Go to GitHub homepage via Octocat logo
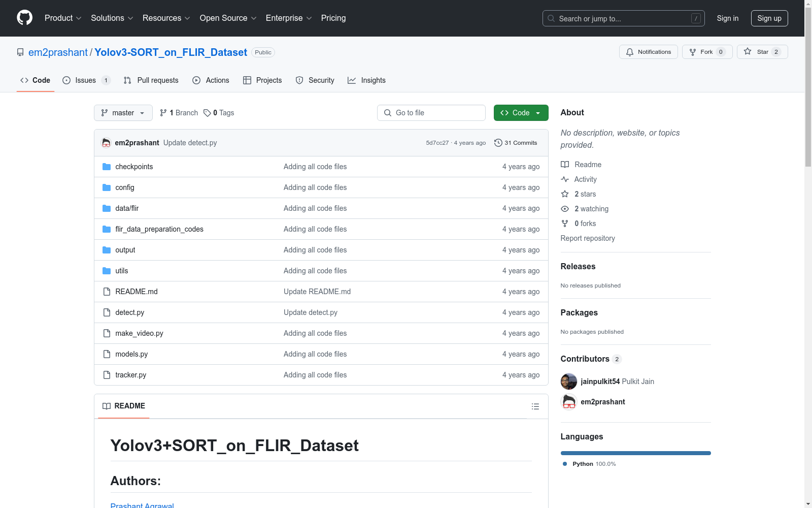This screenshot has width=812, height=508. 24,18
